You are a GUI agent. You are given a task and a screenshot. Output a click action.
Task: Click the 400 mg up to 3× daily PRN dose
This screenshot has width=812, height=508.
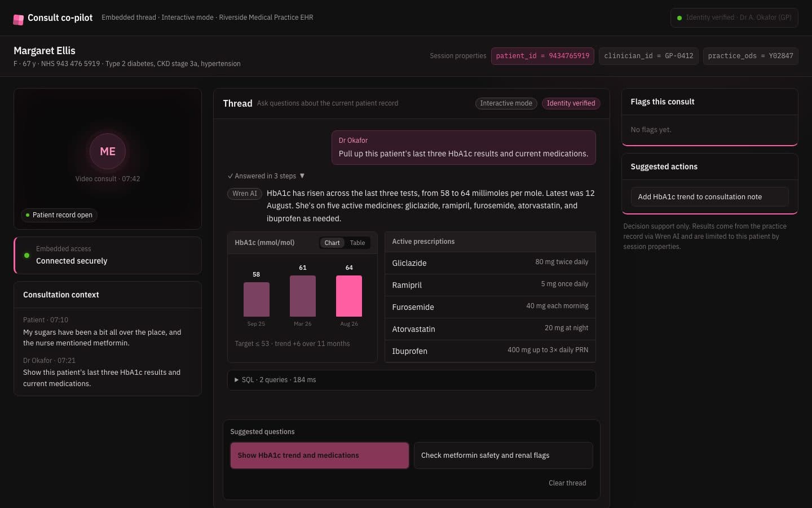[548, 350]
